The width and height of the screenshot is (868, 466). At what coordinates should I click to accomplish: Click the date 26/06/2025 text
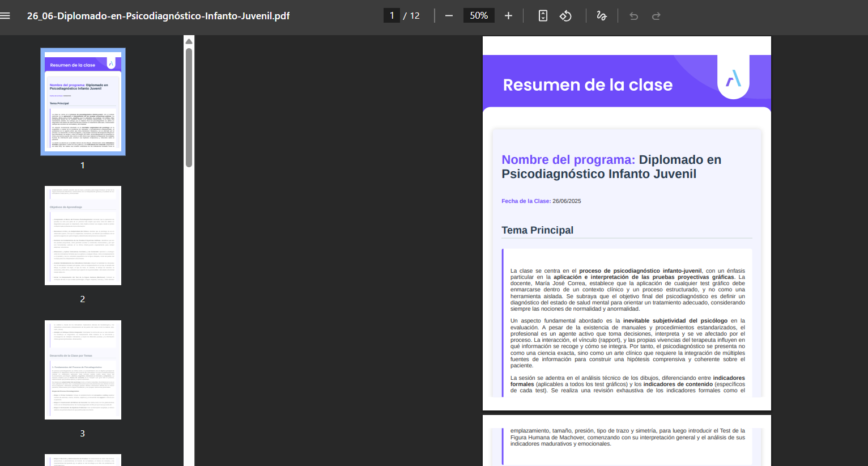[x=567, y=201]
